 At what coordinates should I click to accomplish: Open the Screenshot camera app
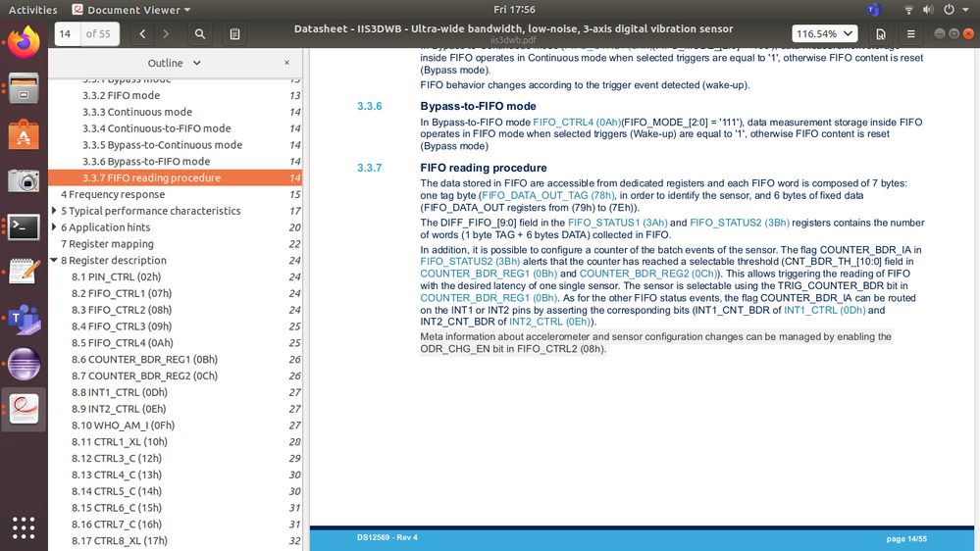[24, 181]
